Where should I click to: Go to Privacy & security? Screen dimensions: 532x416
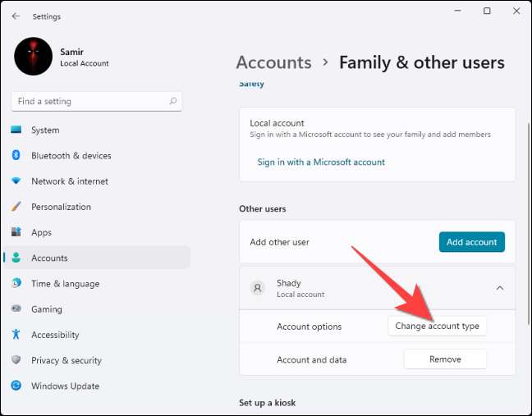[66, 360]
